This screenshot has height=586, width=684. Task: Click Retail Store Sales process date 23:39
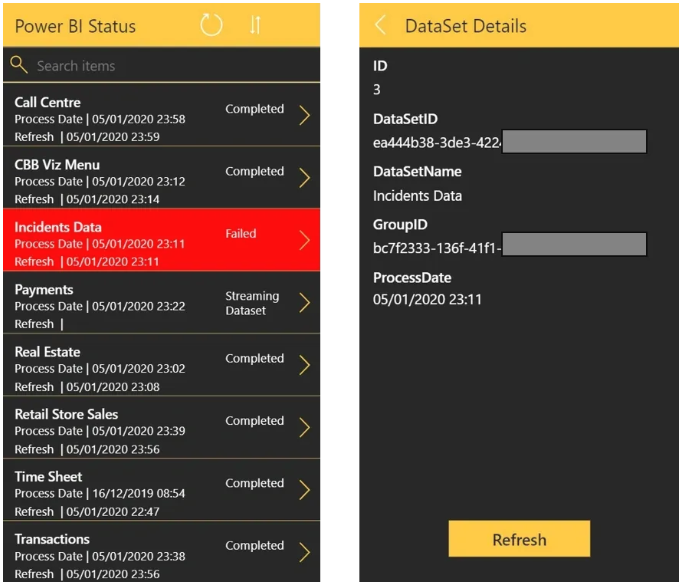[139, 431]
